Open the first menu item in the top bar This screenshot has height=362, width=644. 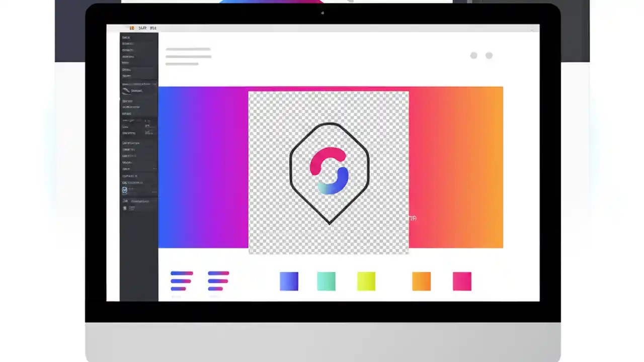coord(142,28)
